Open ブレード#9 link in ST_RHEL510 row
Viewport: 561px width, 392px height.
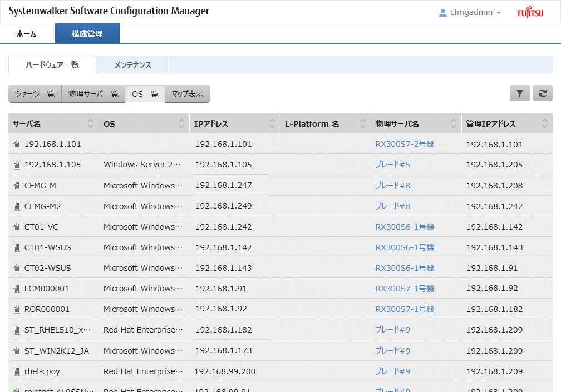[392, 330]
